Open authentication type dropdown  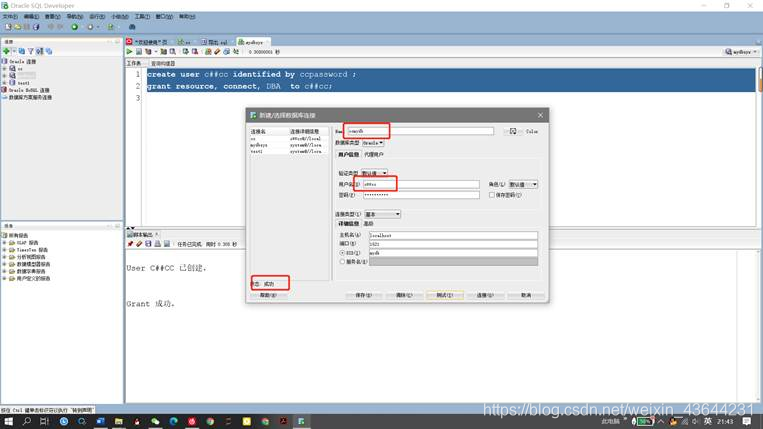tap(374, 173)
